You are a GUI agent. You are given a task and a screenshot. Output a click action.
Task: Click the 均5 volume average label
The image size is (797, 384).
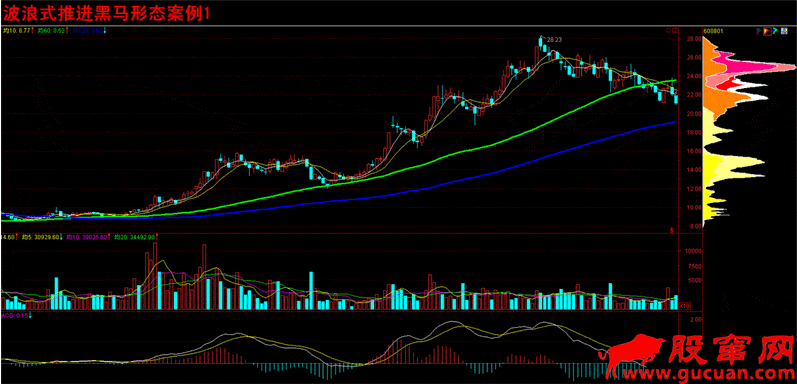41,237
